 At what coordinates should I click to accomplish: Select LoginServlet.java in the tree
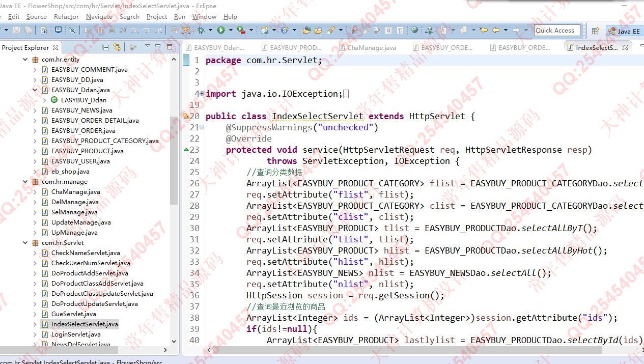coord(76,334)
